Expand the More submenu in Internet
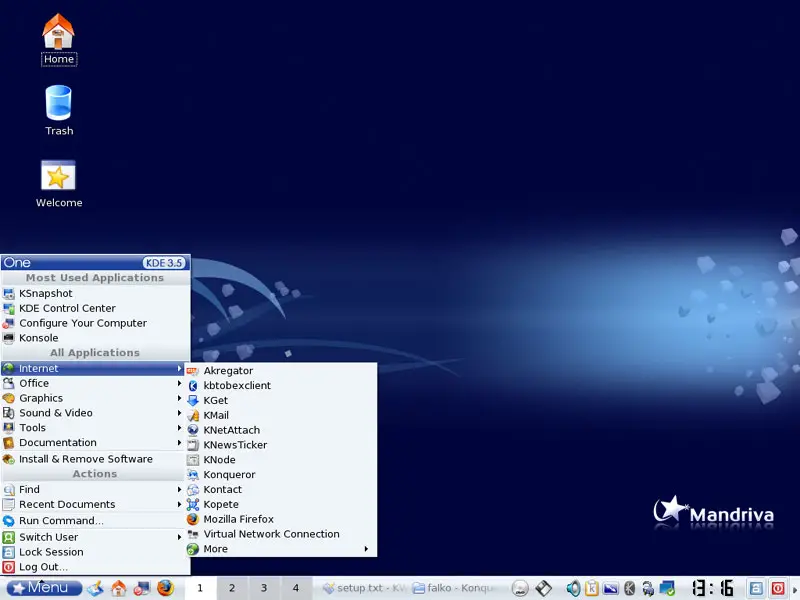800x600 pixels. (x=281, y=549)
